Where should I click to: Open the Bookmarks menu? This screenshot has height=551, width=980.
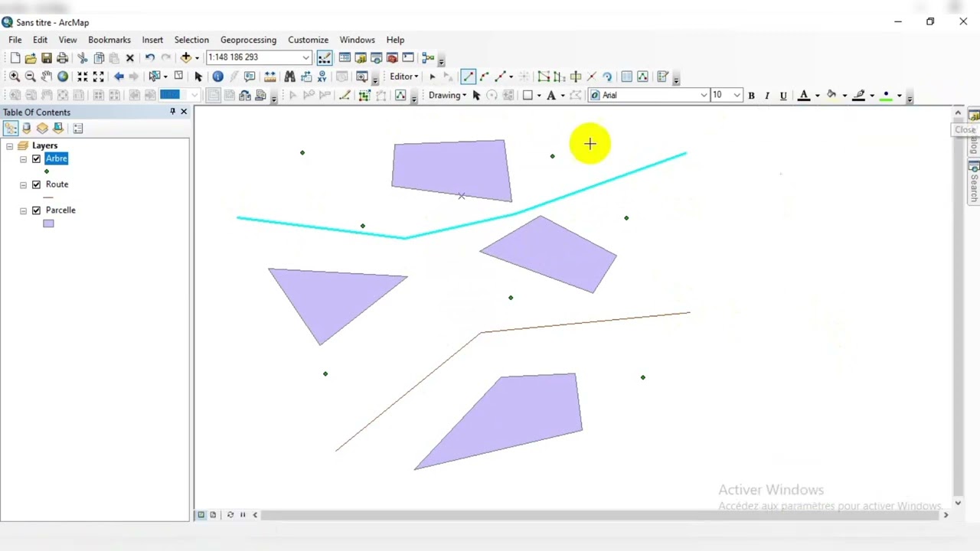click(x=109, y=40)
